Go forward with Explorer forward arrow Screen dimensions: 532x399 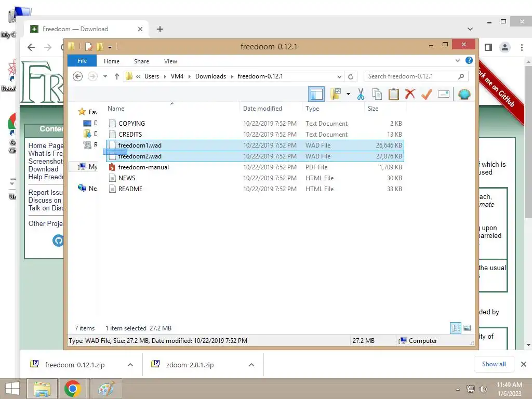pos(92,76)
